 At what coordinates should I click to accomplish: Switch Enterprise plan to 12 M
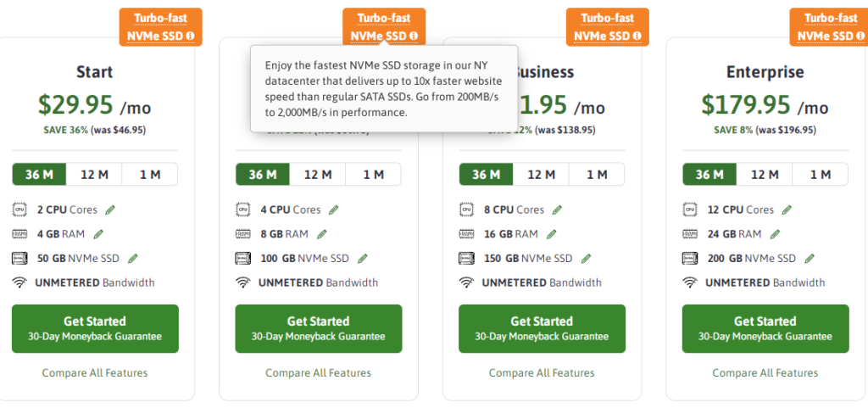(765, 175)
